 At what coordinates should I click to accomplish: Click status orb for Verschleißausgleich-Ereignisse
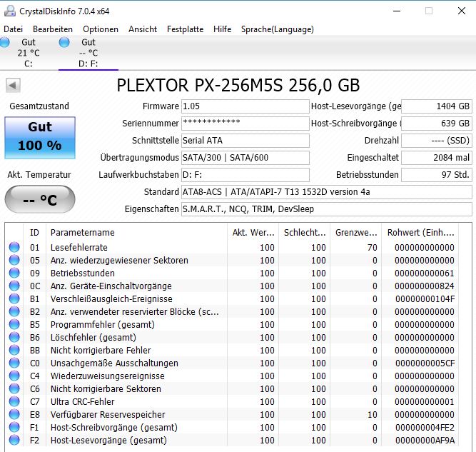pos(14,298)
